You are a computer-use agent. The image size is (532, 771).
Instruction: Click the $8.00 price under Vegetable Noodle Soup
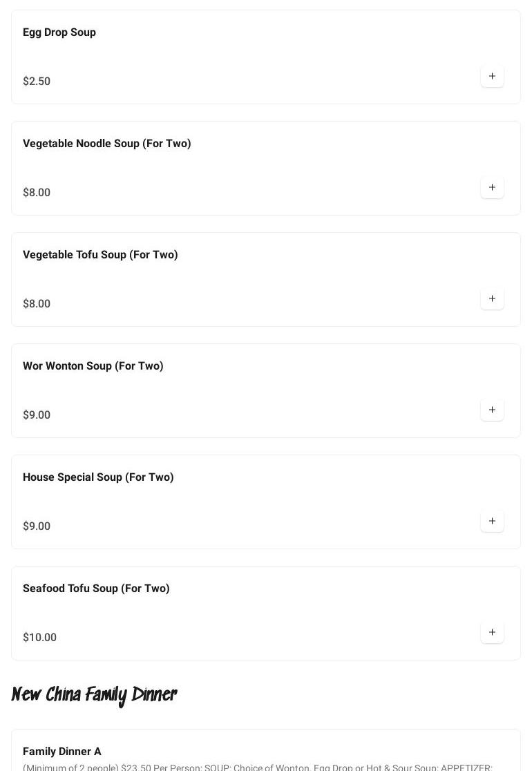[x=37, y=193]
